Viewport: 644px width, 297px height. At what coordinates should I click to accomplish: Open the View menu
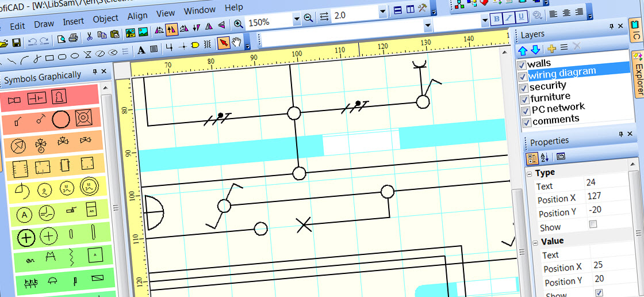tap(166, 14)
